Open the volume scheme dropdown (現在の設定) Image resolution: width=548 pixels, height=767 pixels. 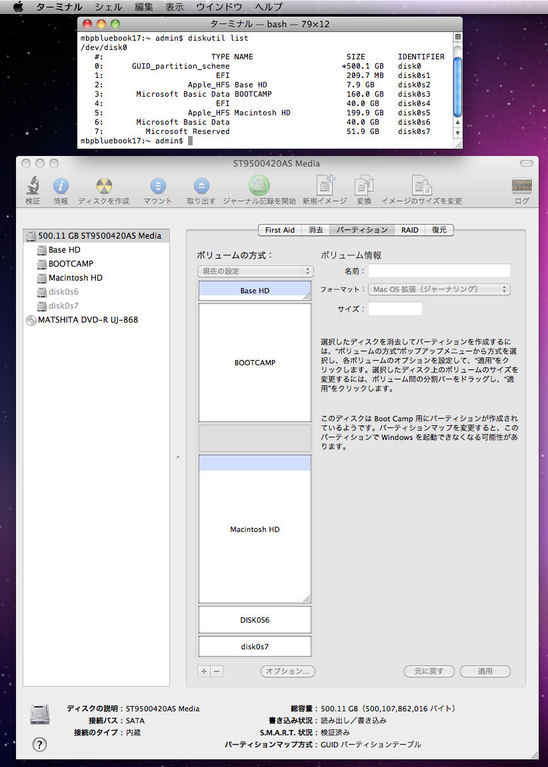pos(255,271)
